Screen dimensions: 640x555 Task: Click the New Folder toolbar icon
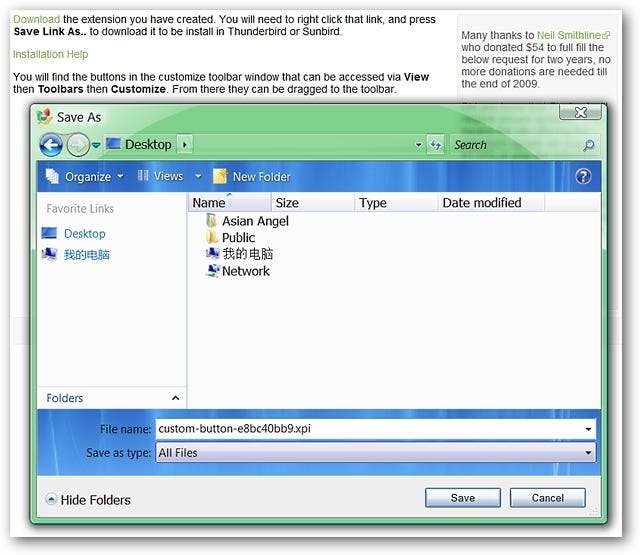point(220,176)
